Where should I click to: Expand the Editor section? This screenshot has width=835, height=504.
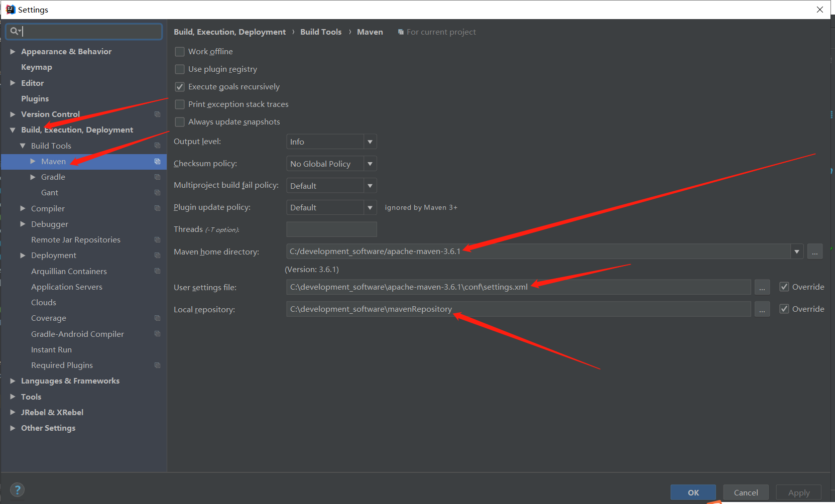[x=13, y=83]
